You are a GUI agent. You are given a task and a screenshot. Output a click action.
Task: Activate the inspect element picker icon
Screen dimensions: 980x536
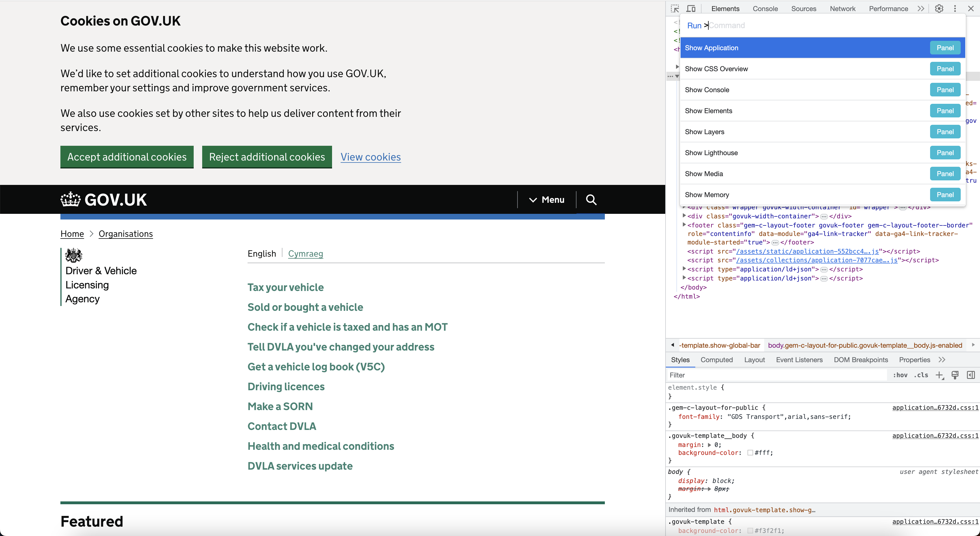pyautogui.click(x=675, y=9)
